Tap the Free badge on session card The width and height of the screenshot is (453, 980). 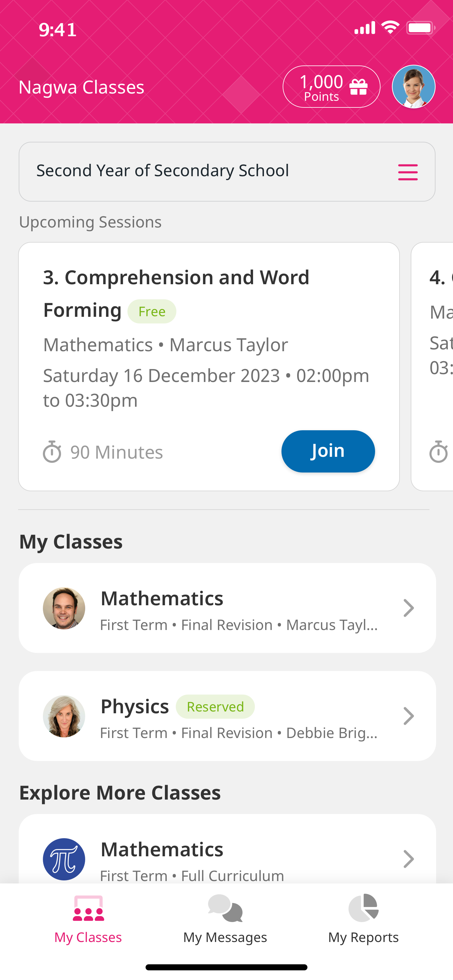(x=152, y=312)
